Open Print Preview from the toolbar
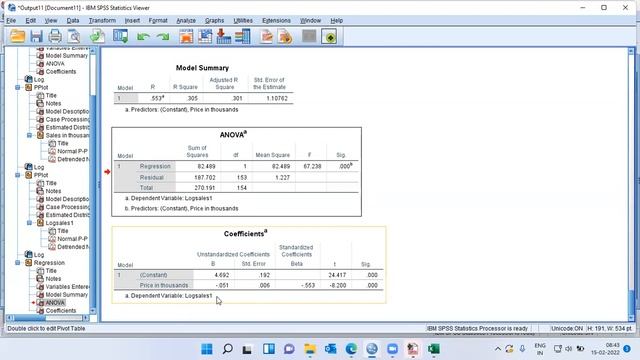 coord(74,36)
